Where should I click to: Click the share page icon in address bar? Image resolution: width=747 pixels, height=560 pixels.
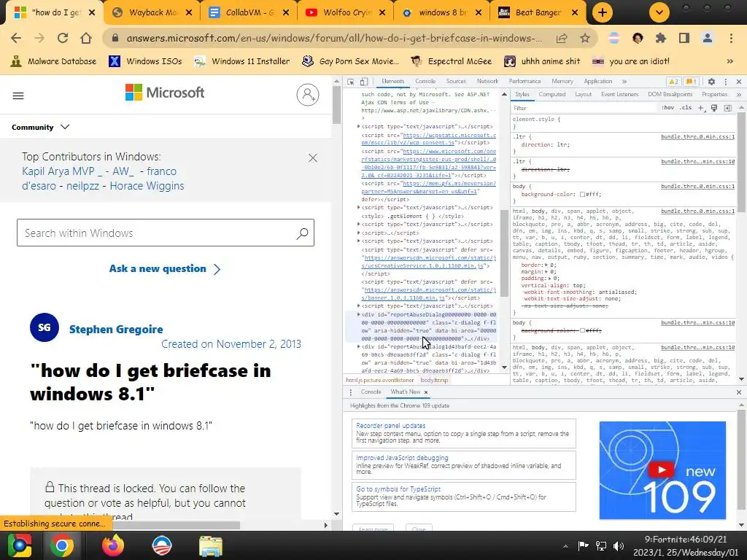562,38
